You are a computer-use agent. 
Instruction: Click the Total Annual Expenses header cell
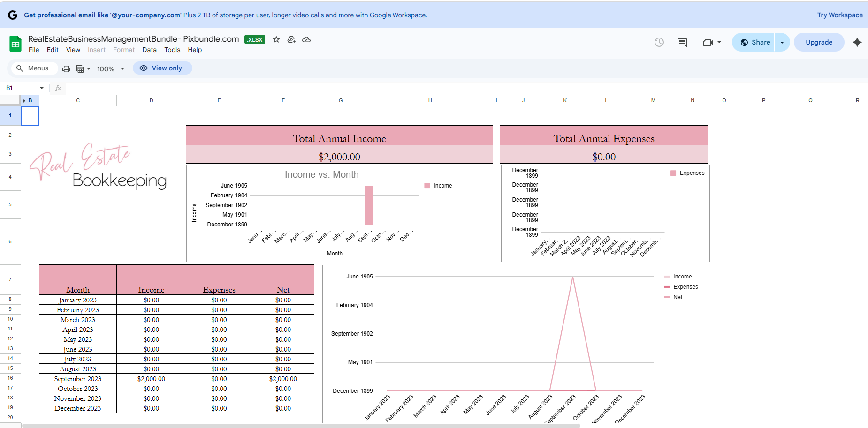604,135
